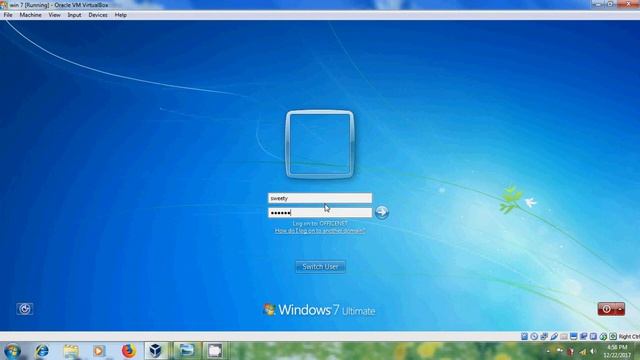Viewport: 640px width, 360px height.
Task: Click the video capture status icon
Action: pos(584,336)
